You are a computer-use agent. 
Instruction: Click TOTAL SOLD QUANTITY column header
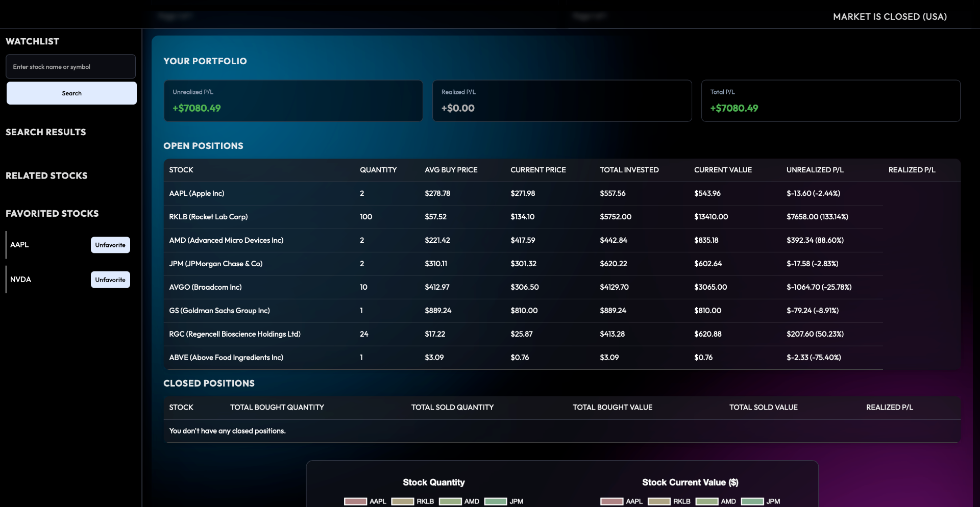(x=452, y=408)
